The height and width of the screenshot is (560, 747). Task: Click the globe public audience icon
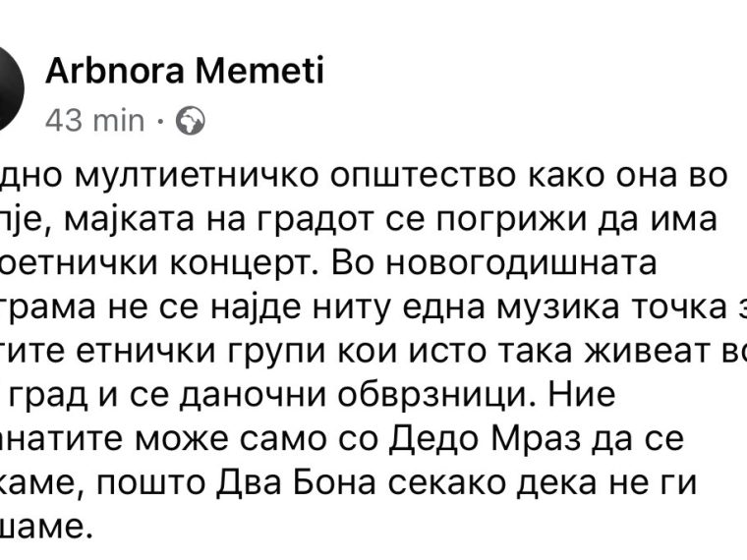191,121
